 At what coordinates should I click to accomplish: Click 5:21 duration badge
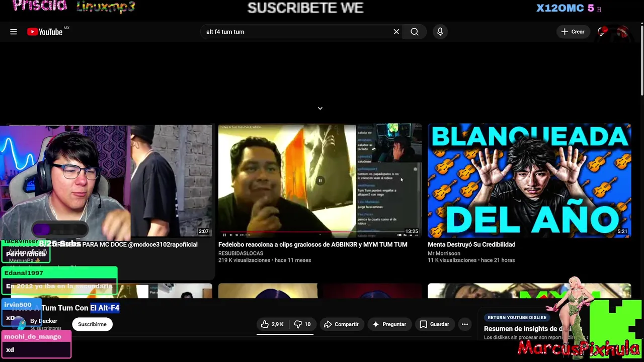coord(622,232)
